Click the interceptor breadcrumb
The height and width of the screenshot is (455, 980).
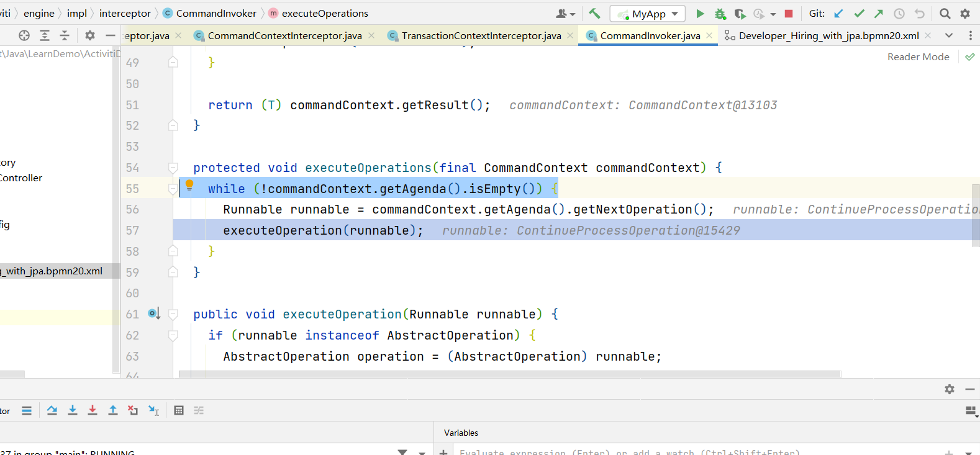125,13
